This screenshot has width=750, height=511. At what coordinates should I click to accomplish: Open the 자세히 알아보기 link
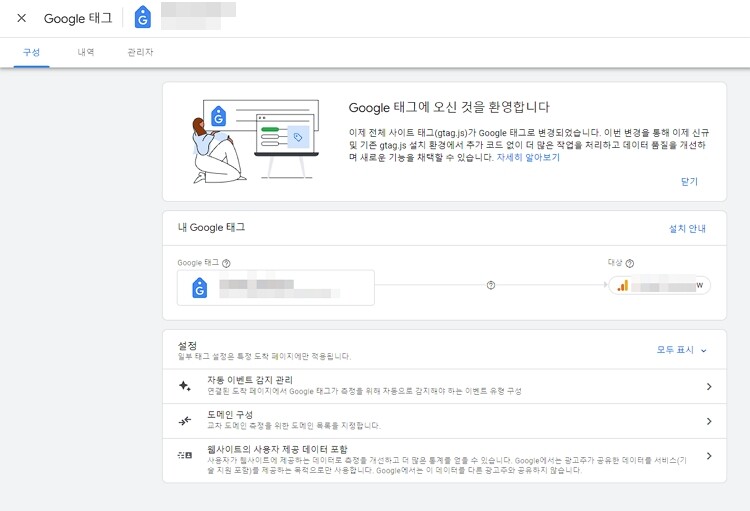[528, 157]
